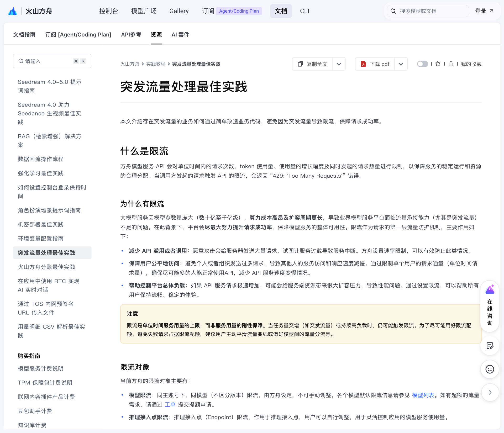
Task: Open 强化学习最佳实践 in the sidebar
Action: click(41, 173)
